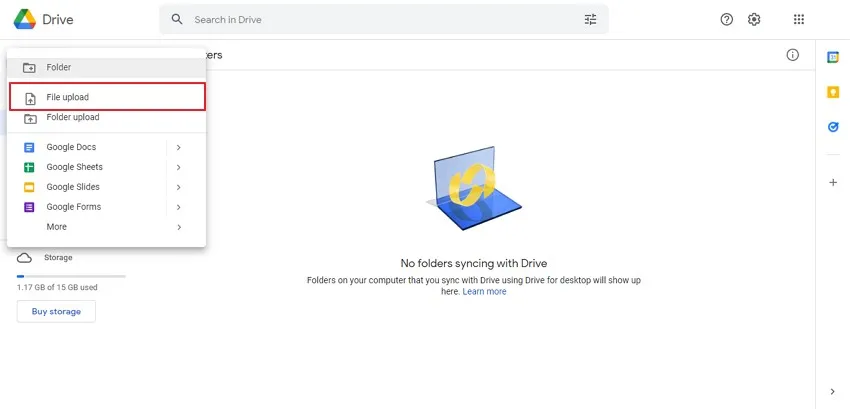Collapse side panel chevron at bottom right
This screenshot has width=850, height=409.
coord(833,392)
